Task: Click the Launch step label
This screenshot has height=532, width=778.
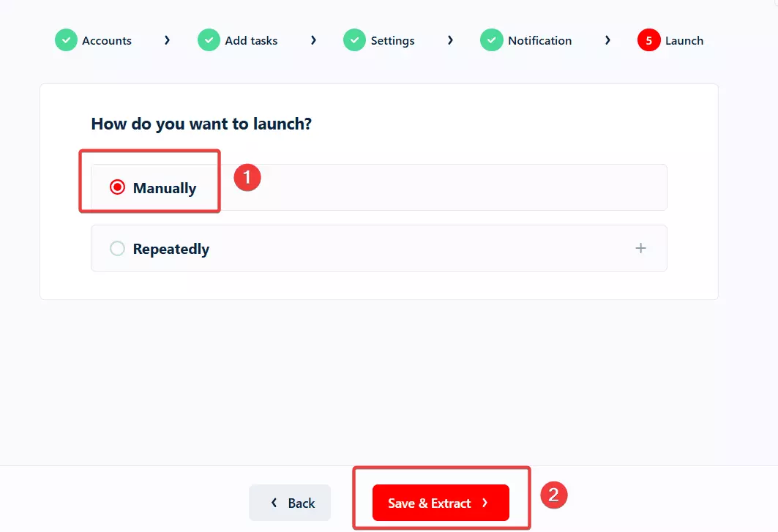Action: [684, 40]
